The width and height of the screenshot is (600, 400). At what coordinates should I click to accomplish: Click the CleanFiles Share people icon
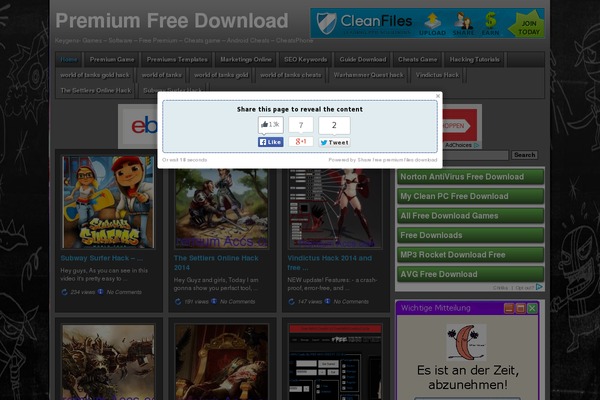(x=463, y=24)
